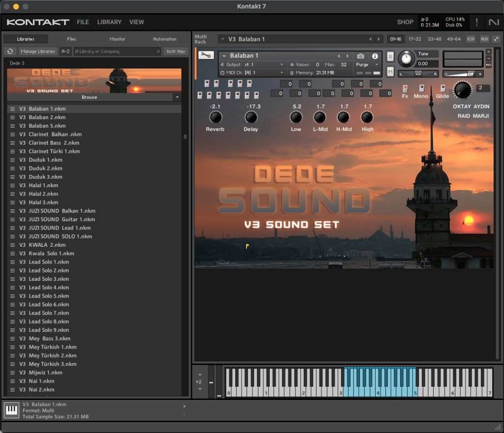Go to previous multi in rack header
The width and height of the screenshot is (504, 433).
[370, 39]
